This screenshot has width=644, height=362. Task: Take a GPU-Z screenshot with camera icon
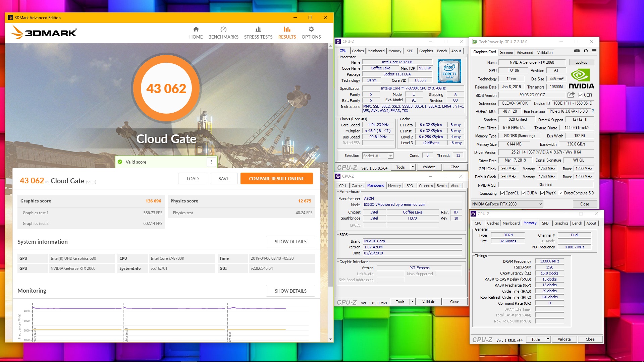[x=577, y=51]
